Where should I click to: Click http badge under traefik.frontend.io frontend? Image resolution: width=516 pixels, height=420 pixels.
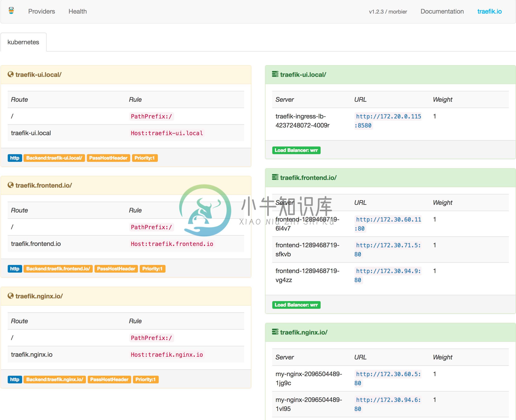[x=15, y=269]
